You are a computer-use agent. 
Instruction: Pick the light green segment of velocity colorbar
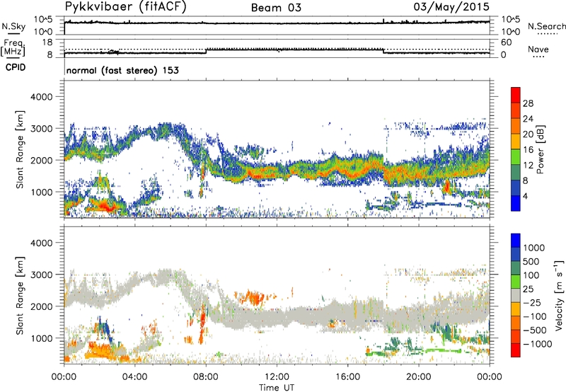[516, 282]
